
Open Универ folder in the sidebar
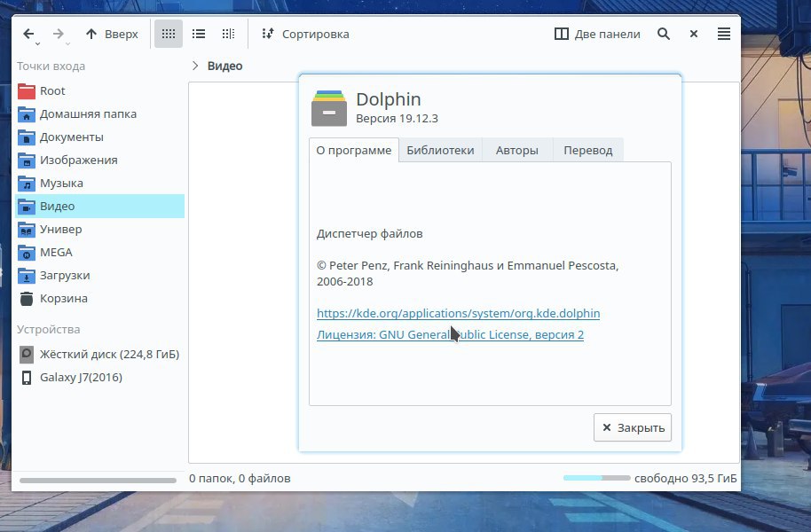[x=100, y=229]
